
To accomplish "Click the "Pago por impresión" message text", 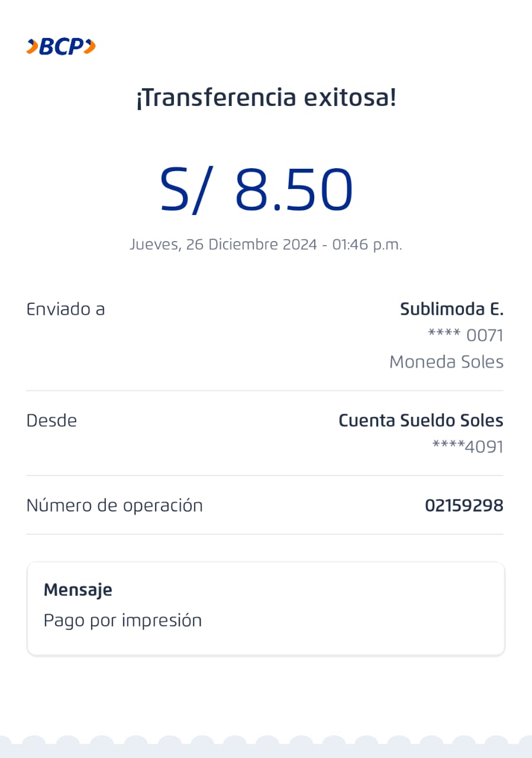I will [x=122, y=621].
